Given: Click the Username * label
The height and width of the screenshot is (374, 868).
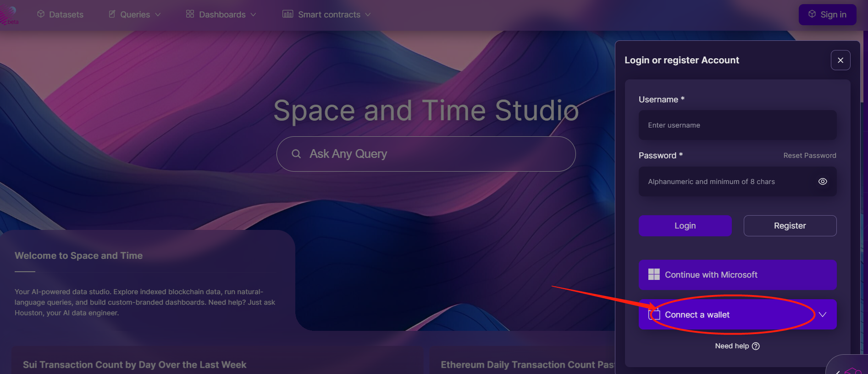Looking at the screenshot, I should click(x=661, y=100).
